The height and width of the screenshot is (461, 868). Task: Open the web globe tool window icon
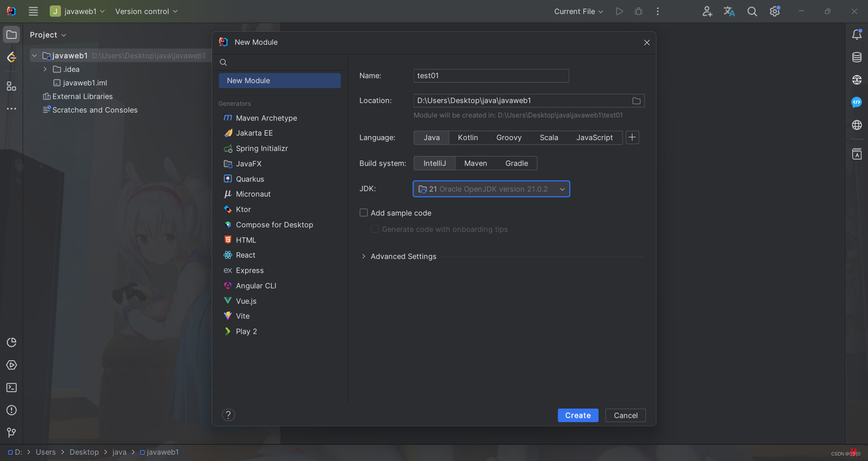click(x=857, y=125)
